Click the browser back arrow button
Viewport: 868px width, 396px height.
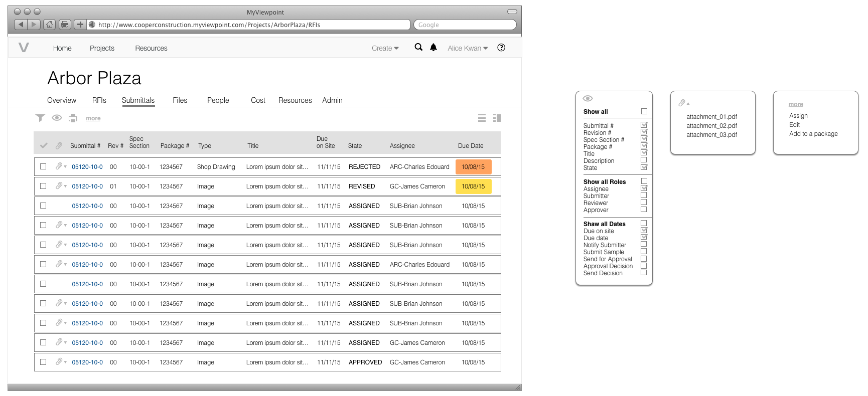[x=21, y=24]
